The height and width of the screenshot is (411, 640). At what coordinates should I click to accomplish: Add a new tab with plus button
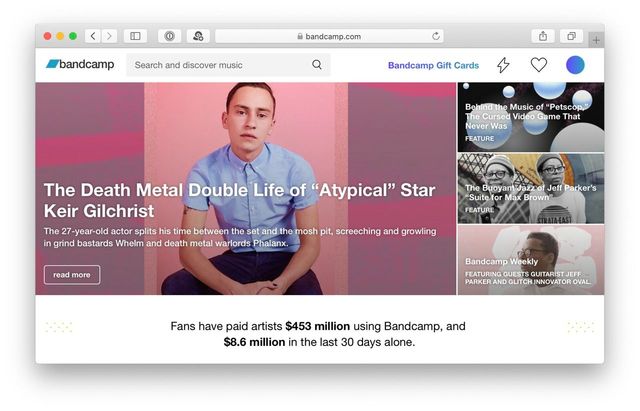[x=596, y=40]
